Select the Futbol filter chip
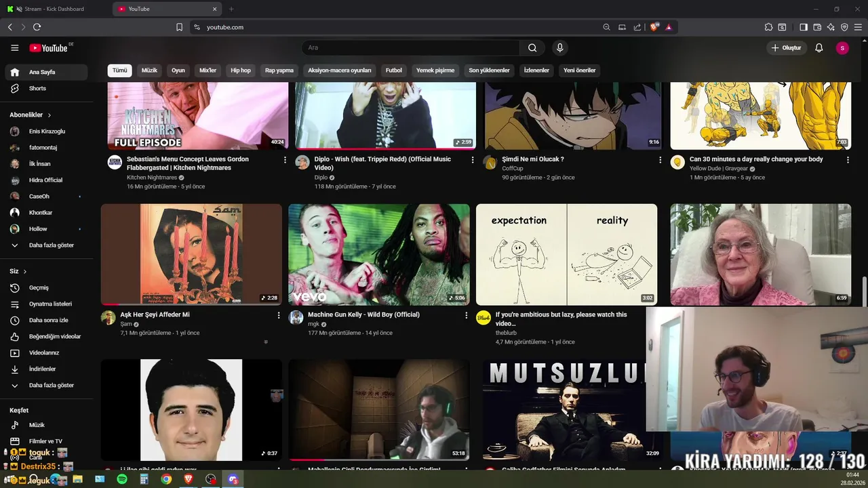868x488 pixels. 394,70
